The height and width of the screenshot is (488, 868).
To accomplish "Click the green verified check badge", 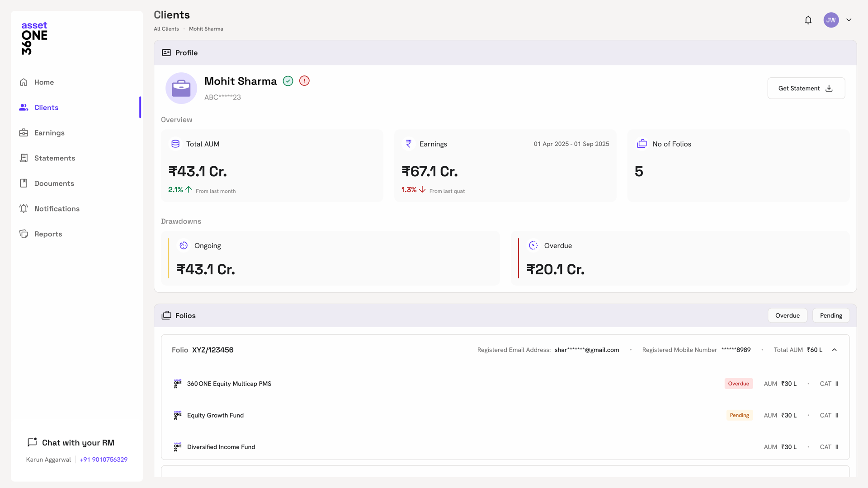I will click(288, 81).
